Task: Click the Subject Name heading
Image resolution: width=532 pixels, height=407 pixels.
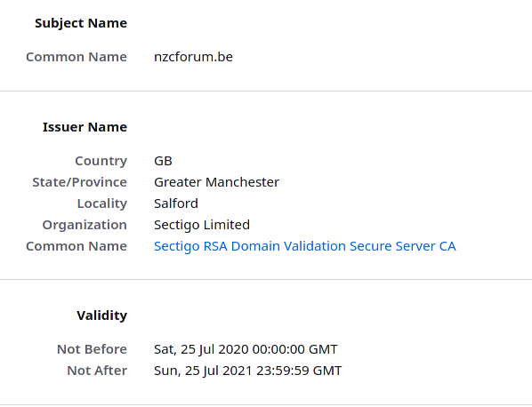Action: point(81,23)
